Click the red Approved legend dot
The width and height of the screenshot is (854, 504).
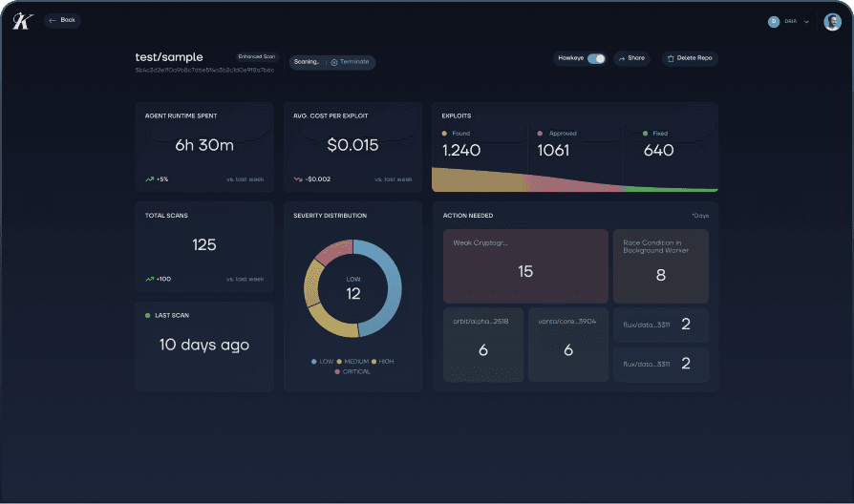540,134
